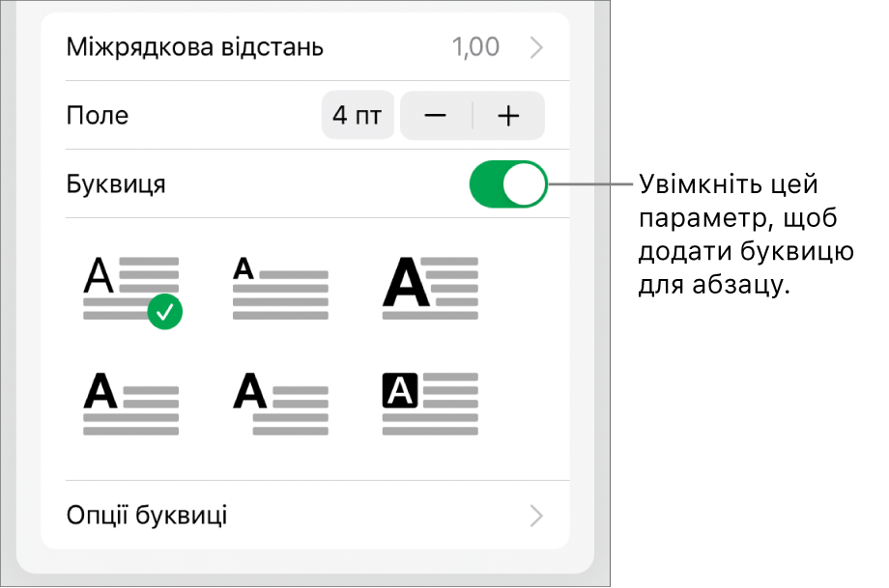This screenshot has width=889, height=588.
Task: Pick the inverted black-box drop cap style
Action: point(430,404)
